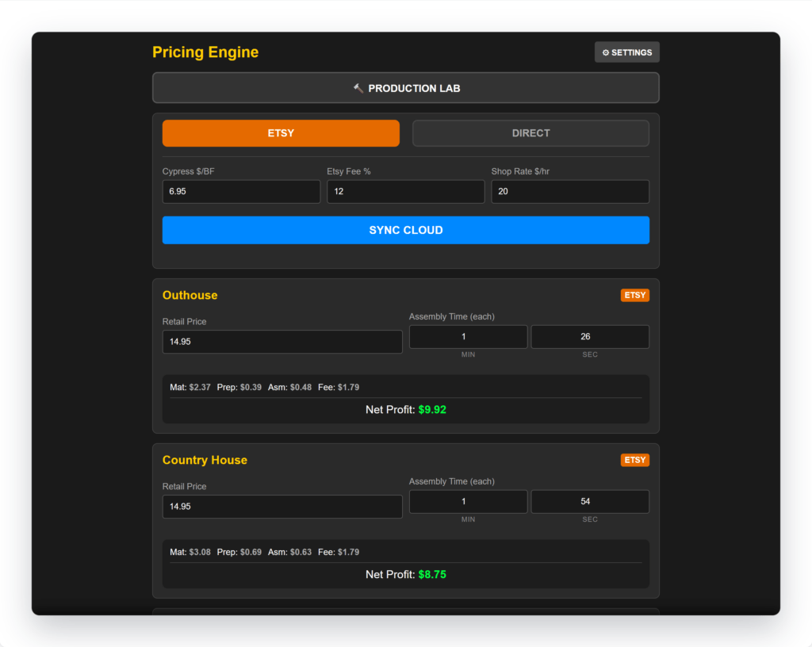812x647 pixels.
Task: Click the Outhouse assembly minutes field
Action: tap(468, 336)
